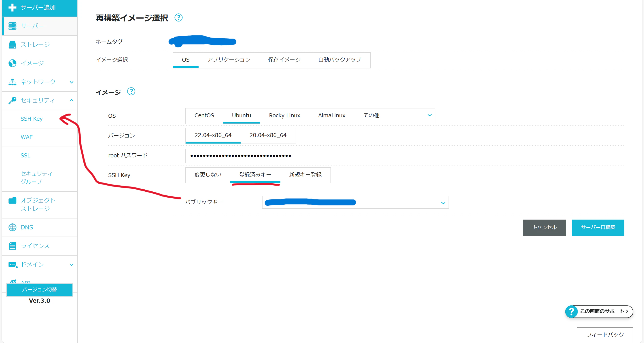Click the root パスワード input field
Viewport: 644px width, 343px height.
point(252,156)
